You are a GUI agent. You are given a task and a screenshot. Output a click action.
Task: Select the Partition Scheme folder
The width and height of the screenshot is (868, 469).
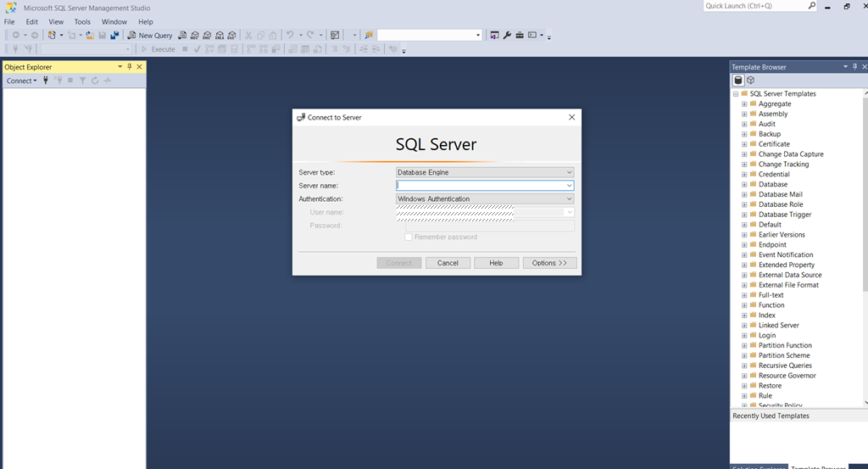click(783, 355)
